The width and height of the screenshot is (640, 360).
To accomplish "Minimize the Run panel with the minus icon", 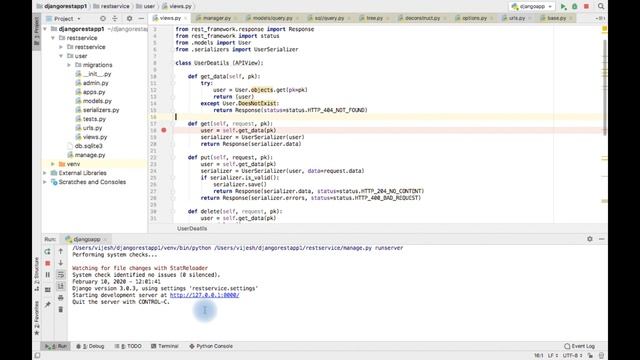I will [602, 239].
